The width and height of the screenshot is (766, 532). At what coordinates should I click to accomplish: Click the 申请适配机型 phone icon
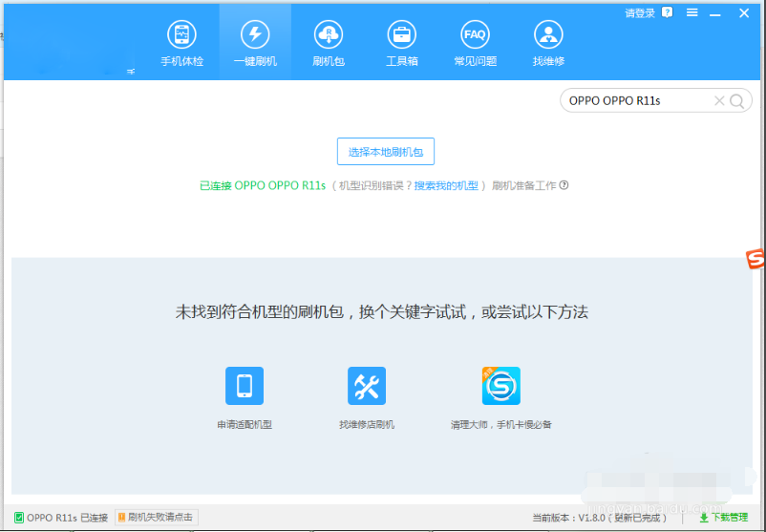point(245,386)
